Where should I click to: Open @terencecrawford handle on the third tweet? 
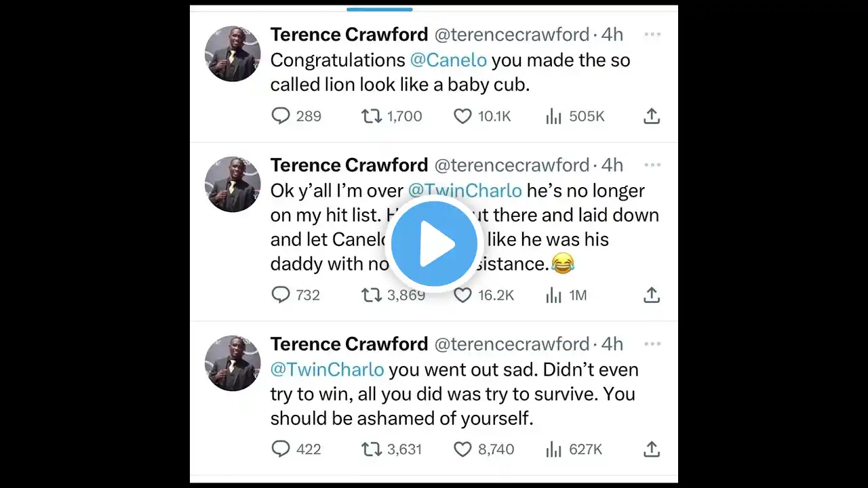(x=511, y=344)
